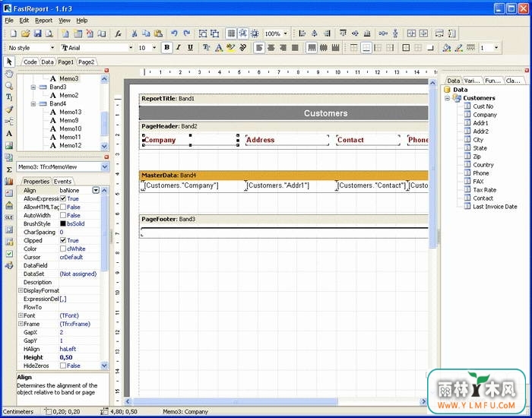Undo the last action
532x418 pixels.
(174, 33)
